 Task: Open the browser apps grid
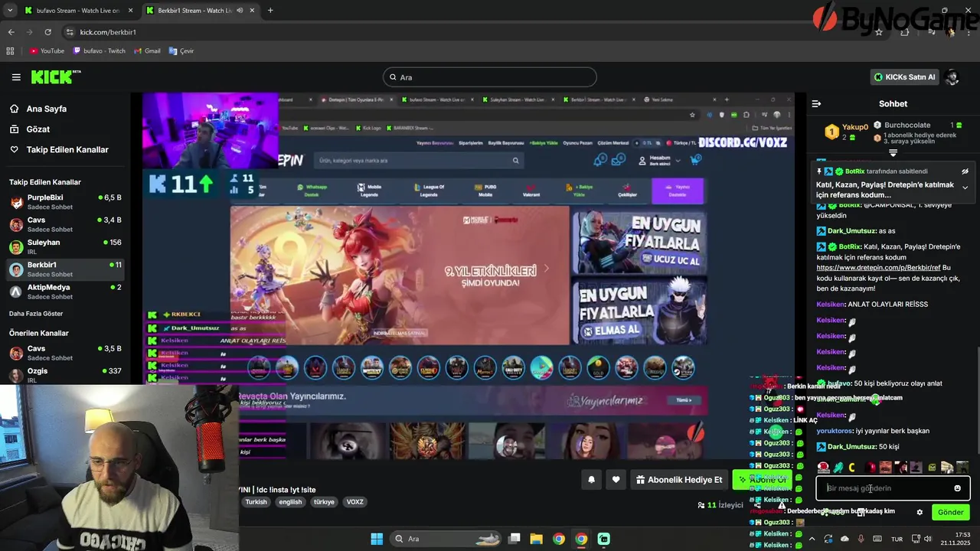tap(10, 51)
